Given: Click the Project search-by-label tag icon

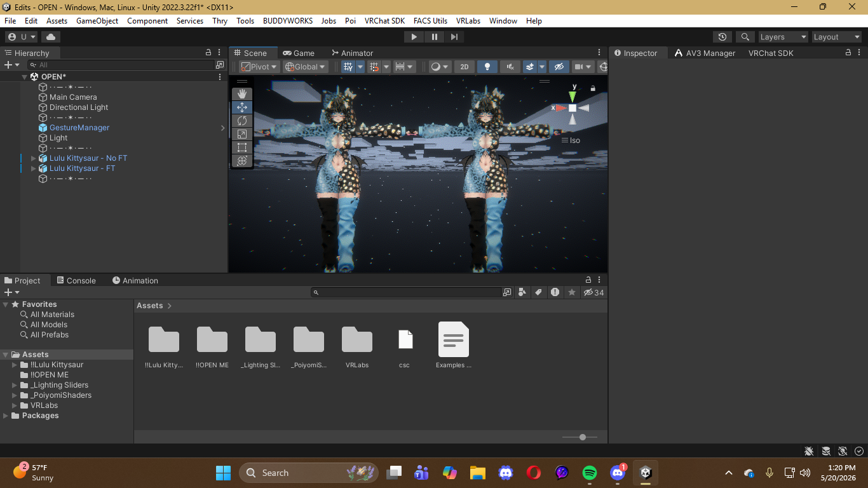Looking at the screenshot, I should (x=539, y=292).
